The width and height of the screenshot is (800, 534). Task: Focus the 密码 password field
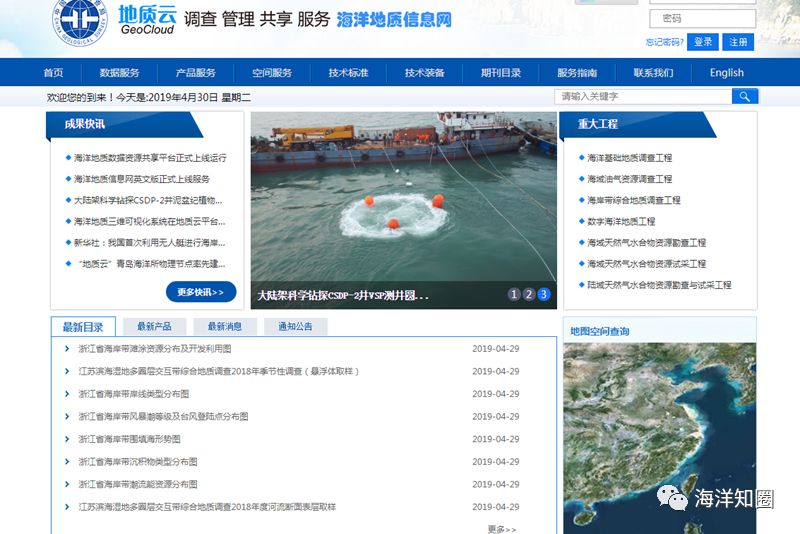coord(703,18)
